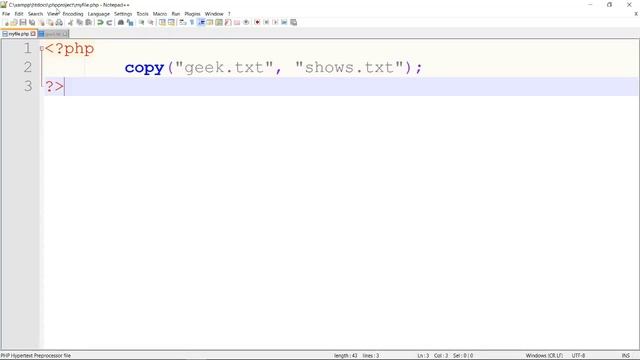Open the Encoding menu
This screenshot has width=640, height=360.
point(73,14)
